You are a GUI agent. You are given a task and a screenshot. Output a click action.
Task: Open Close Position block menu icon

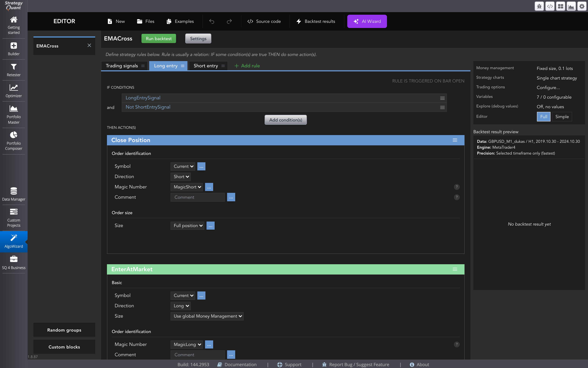click(x=455, y=140)
